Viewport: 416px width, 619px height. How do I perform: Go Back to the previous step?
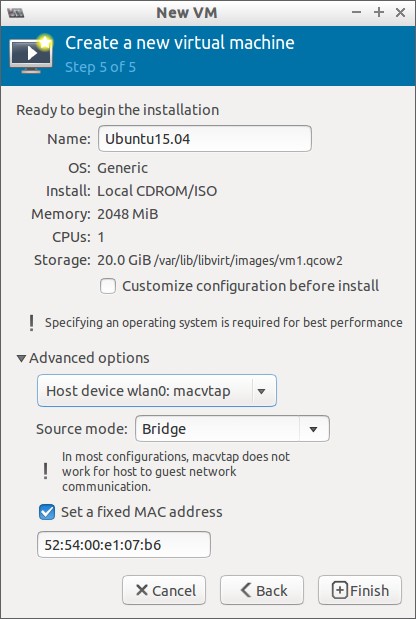pos(262,591)
